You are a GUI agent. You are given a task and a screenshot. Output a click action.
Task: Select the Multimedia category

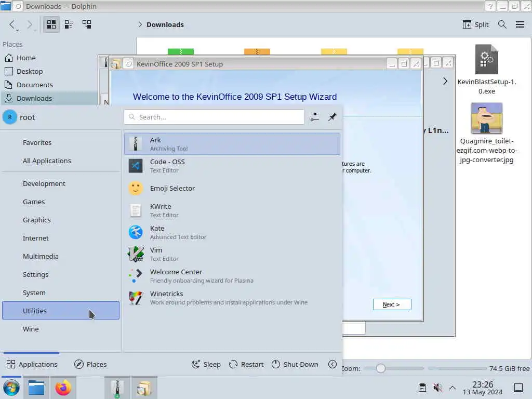(61, 256)
